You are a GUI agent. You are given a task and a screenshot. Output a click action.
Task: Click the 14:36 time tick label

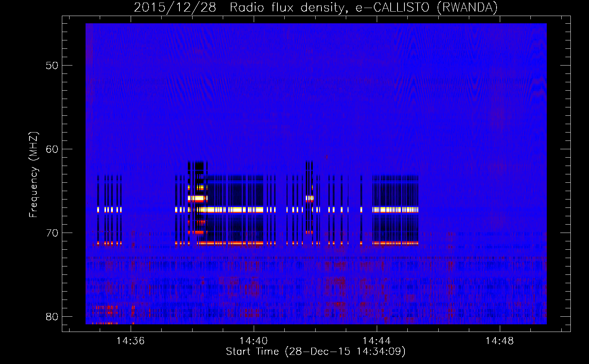click(130, 341)
